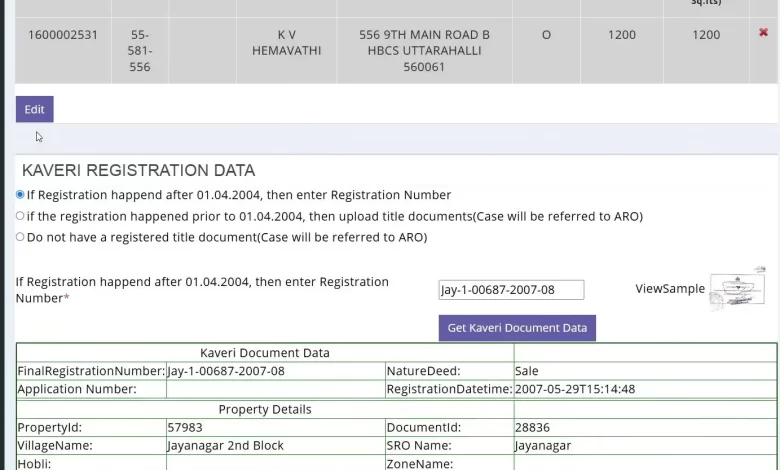The width and height of the screenshot is (780, 470).
Task: Select 'Do not have a registered title document' option
Action: [20, 237]
